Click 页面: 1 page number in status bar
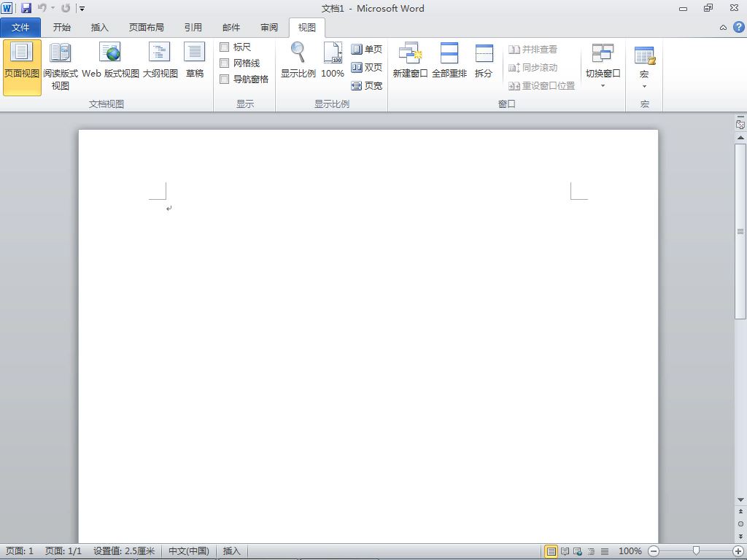This screenshot has width=747, height=560. (20, 551)
